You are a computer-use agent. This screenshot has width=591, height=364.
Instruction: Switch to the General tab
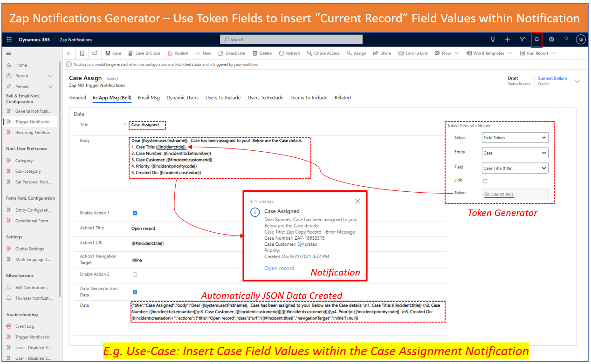[77, 98]
